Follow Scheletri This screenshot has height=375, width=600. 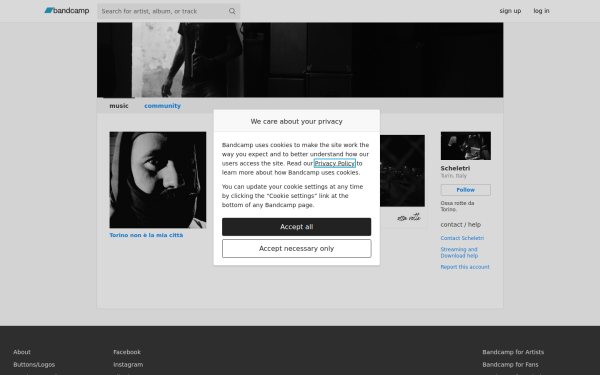[x=466, y=190]
